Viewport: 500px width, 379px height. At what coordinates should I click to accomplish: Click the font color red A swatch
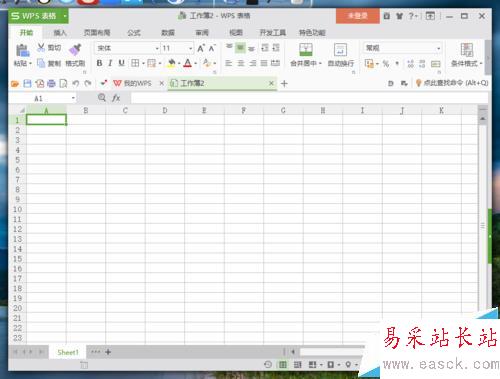[188, 63]
